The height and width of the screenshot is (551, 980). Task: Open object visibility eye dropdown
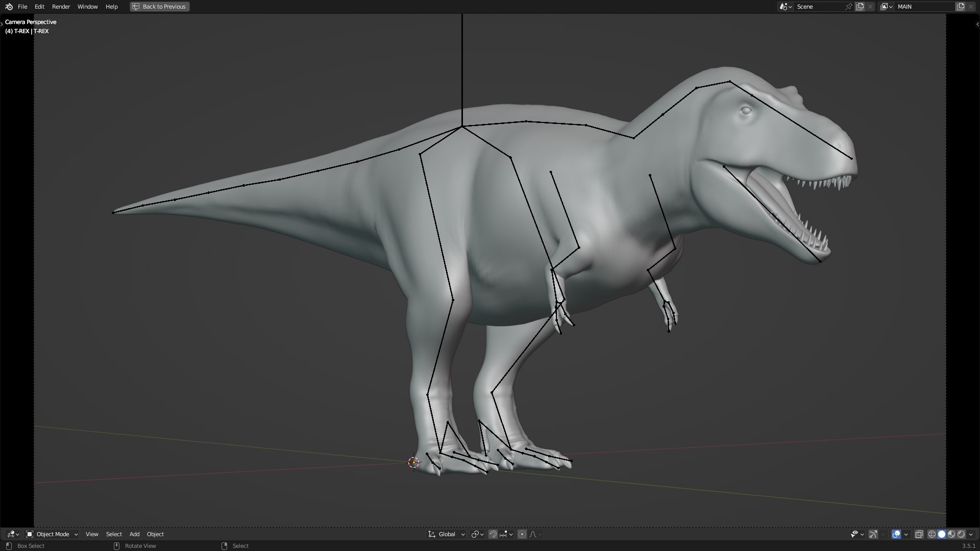[x=857, y=534]
